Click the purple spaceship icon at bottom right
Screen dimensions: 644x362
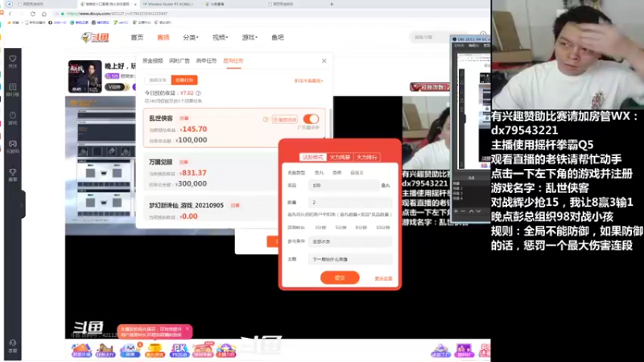[x=440, y=350]
